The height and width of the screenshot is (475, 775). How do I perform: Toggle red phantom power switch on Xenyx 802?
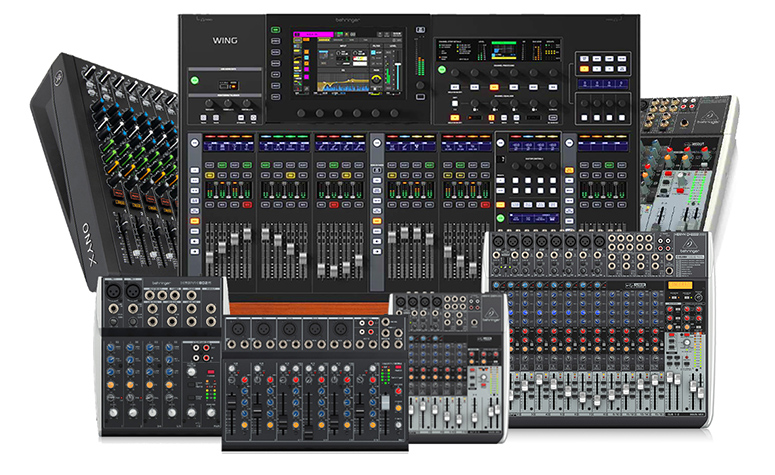click(211, 372)
